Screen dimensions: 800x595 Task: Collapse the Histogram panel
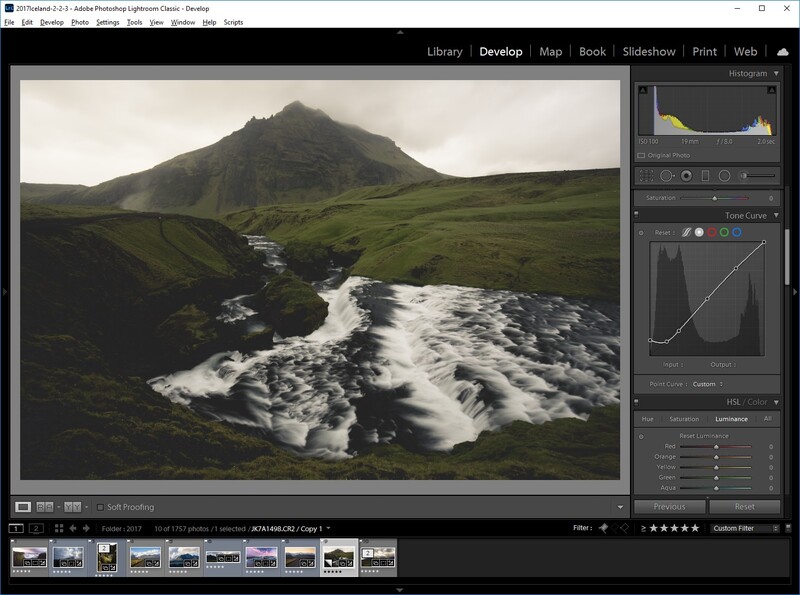pyautogui.click(x=776, y=73)
